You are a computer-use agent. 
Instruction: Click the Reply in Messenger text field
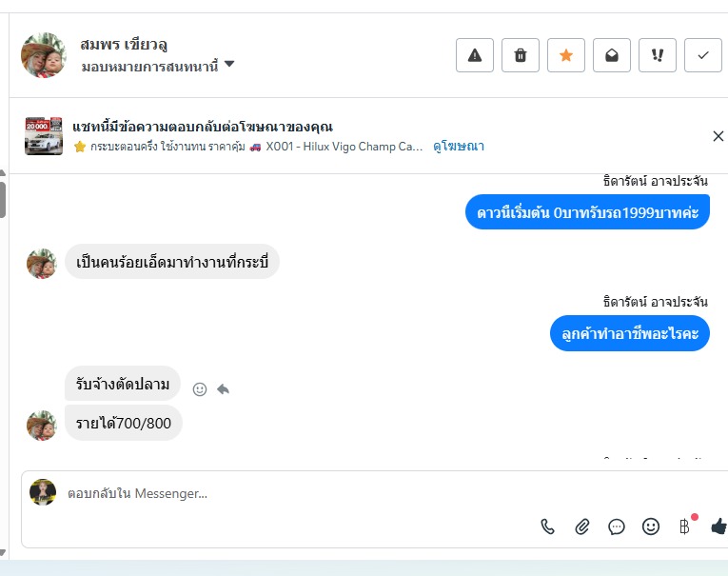(x=285, y=493)
